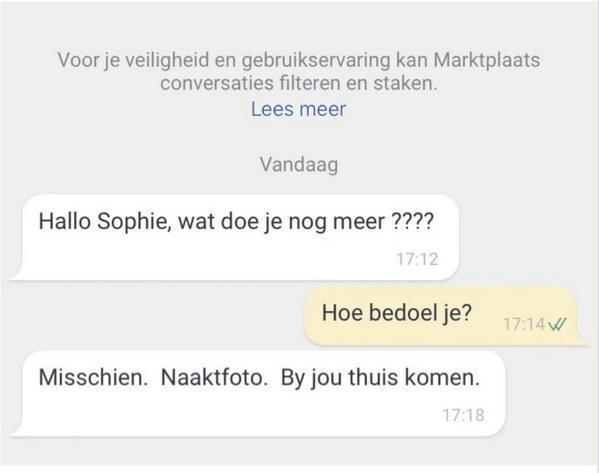Viewport: 599px width, 473px height.
Task: Click the tail of the first received bubble
Action: [17, 274]
